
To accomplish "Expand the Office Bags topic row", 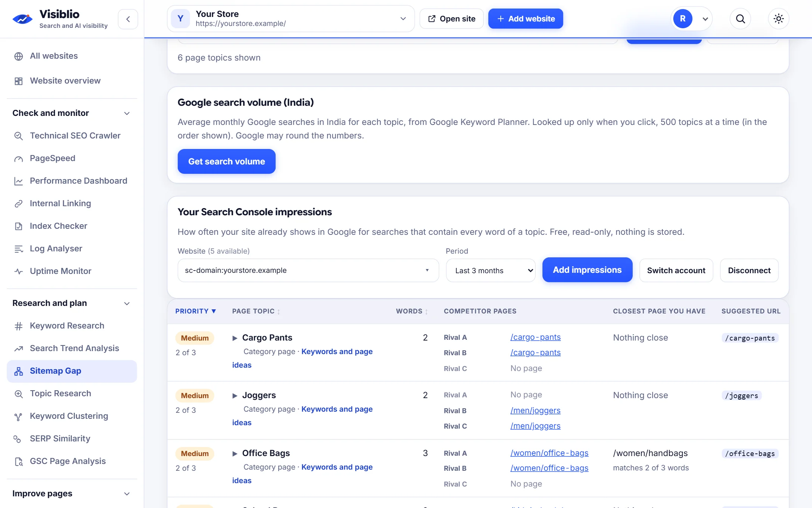I will pyautogui.click(x=235, y=453).
